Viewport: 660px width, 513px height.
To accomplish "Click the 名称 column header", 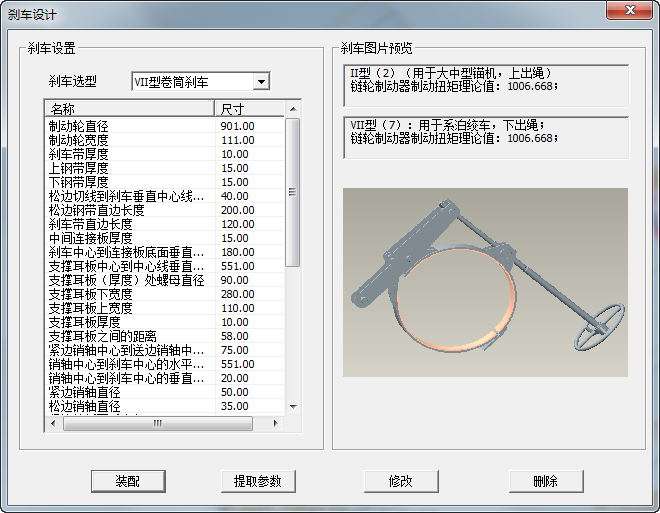I will [129, 108].
